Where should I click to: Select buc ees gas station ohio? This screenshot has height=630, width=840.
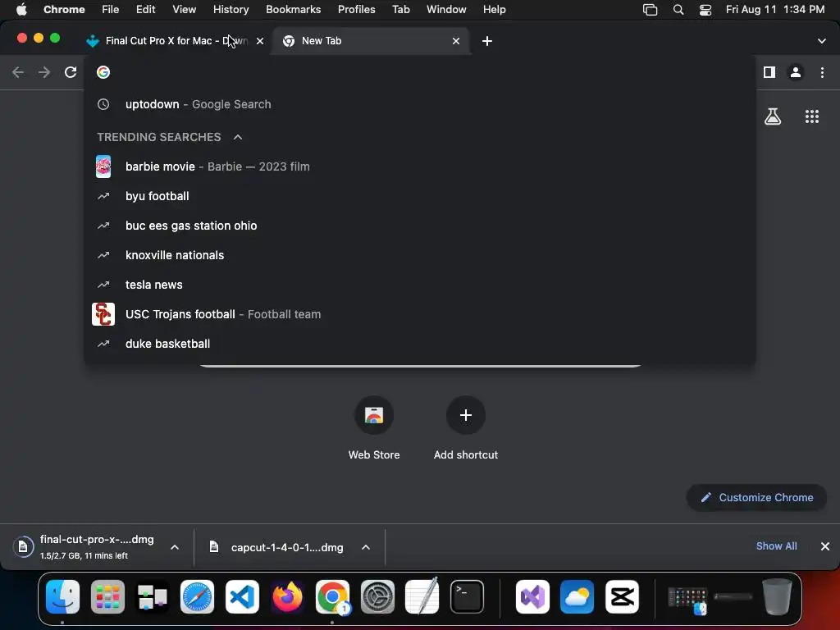pyautogui.click(x=420, y=226)
